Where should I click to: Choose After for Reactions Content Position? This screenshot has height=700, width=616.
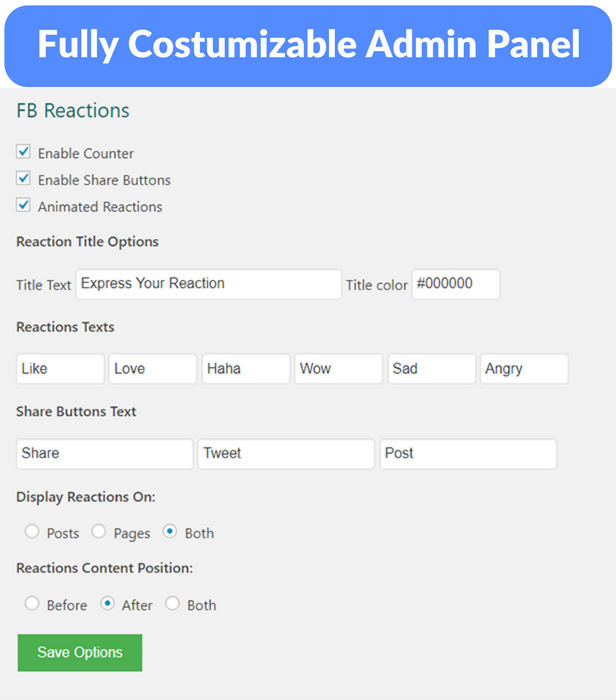click(107, 604)
